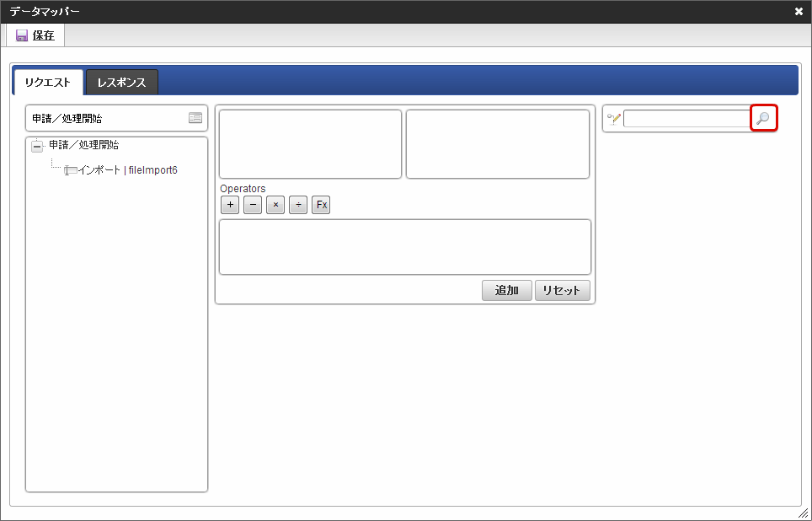Click the expression area below Operators
This screenshot has height=521, width=812.
tap(405, 247)
